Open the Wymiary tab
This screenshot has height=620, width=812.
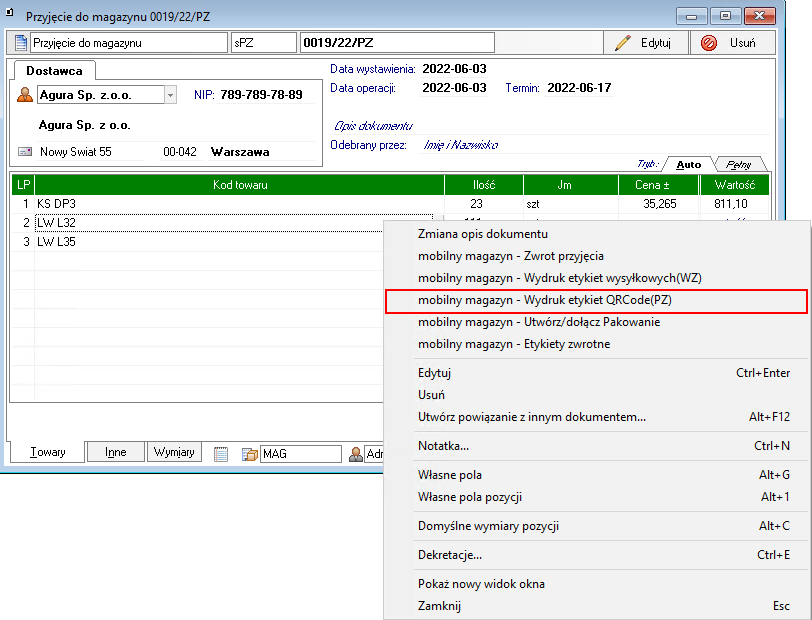click(x=173, y=452)
